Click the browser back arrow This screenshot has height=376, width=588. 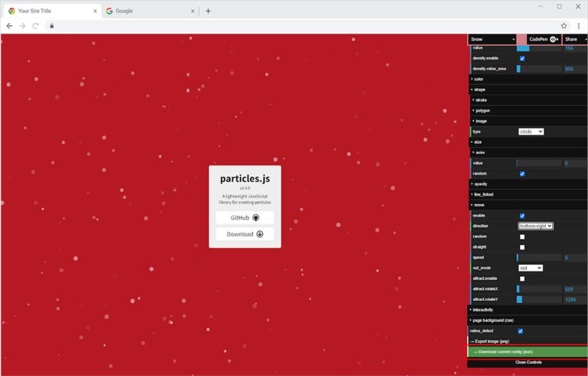[9, 26]
